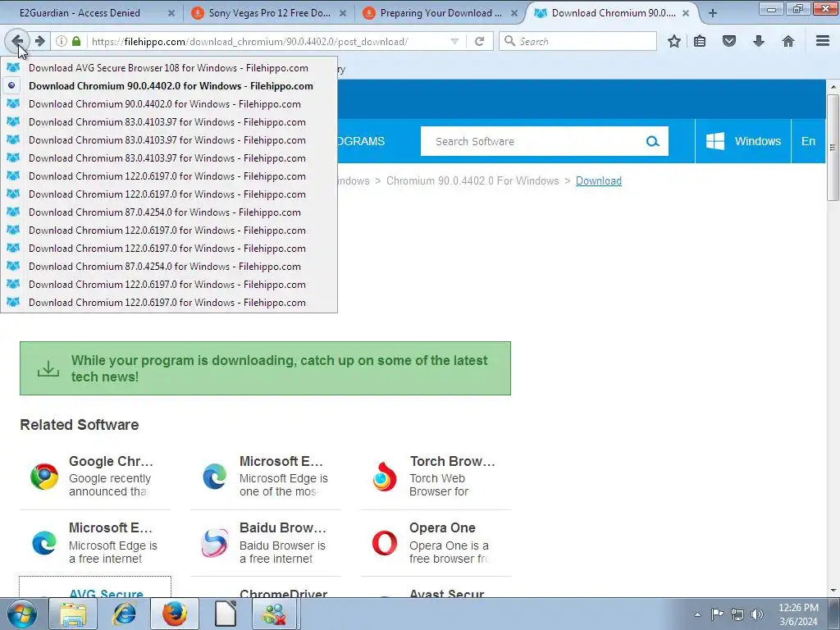Viewport: 840px width, 630px height.
Task: Click the scrollbar down arrow
Action: click(833, 591)
